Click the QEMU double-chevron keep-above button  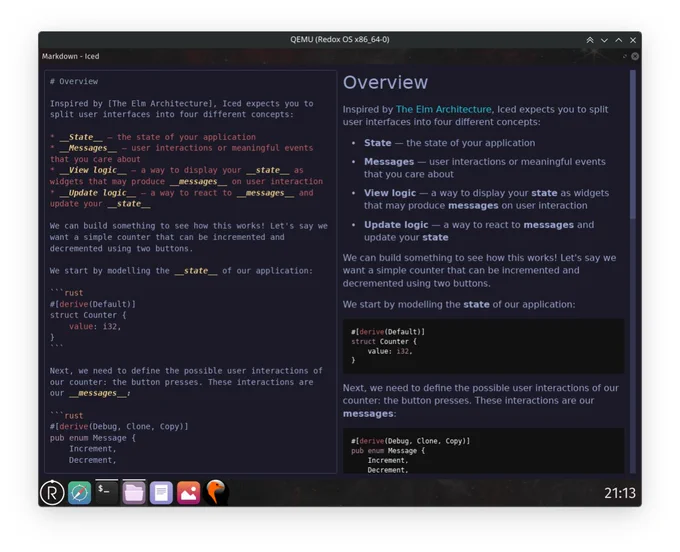(x=590, y=40)
